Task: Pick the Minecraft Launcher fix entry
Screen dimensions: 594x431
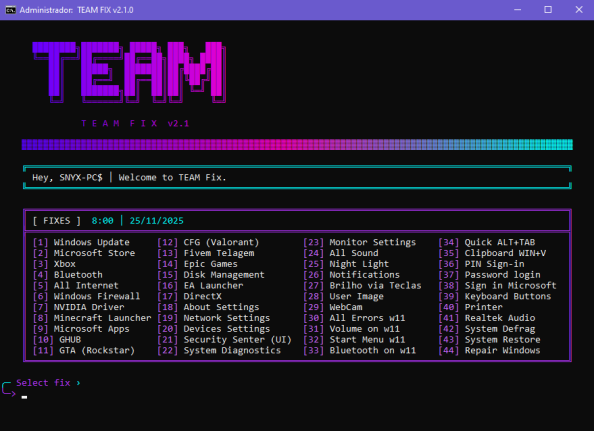Action: (x=92, y=318)
